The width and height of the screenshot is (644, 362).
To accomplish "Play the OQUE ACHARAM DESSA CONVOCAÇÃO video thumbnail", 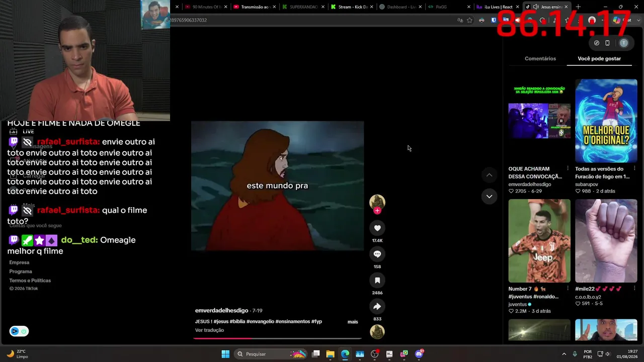I will tap(539, 121).
